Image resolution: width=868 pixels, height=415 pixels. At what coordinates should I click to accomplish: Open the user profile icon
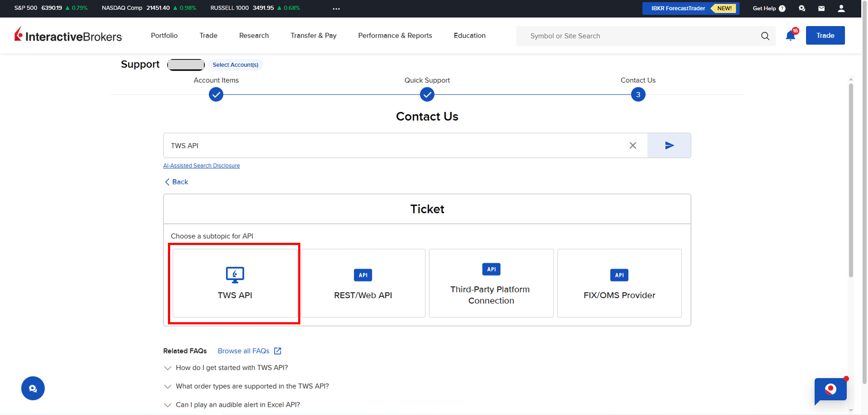click(x=841, y=8)
